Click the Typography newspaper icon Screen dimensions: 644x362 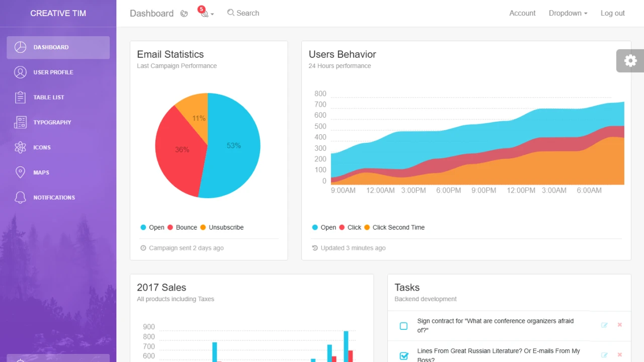click(x=20, y=122)
